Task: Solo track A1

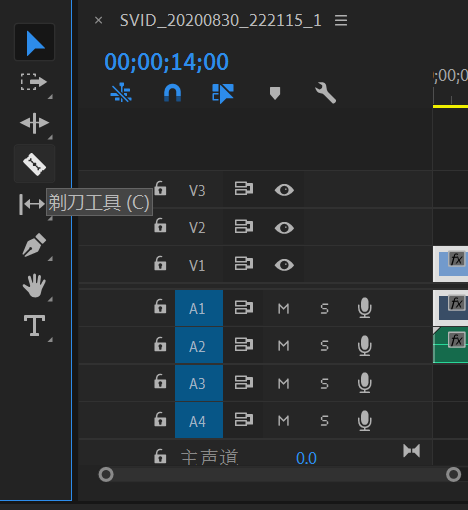Action: click(x=325, y=309)
